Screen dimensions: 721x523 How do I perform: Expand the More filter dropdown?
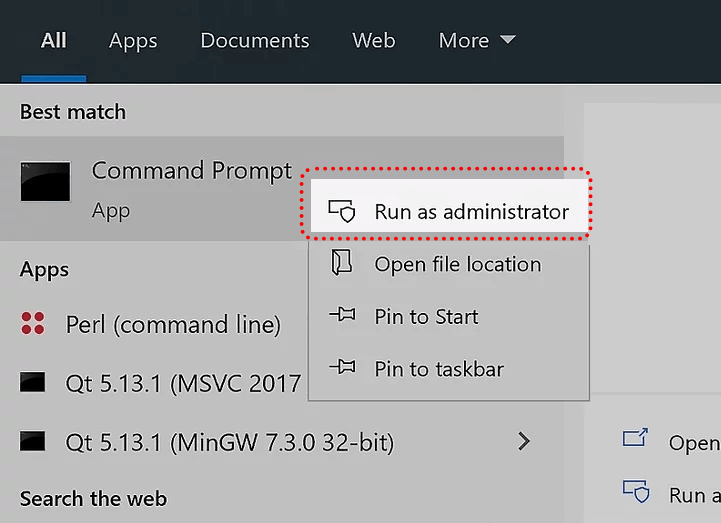(477, 41)
